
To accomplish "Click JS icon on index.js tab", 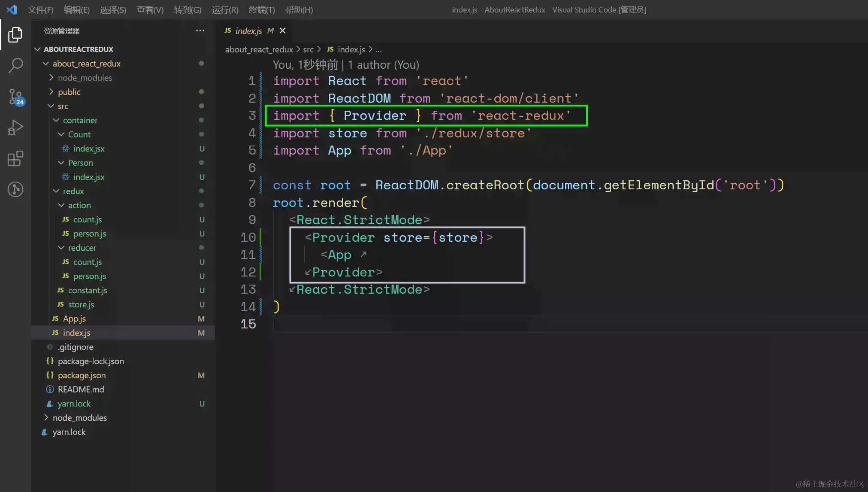I will point(228,30).
